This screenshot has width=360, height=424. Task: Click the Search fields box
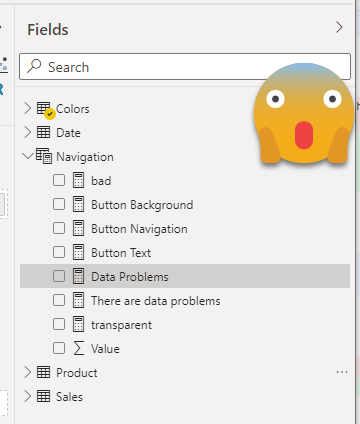pyautogui.click(x=185, y=67)
